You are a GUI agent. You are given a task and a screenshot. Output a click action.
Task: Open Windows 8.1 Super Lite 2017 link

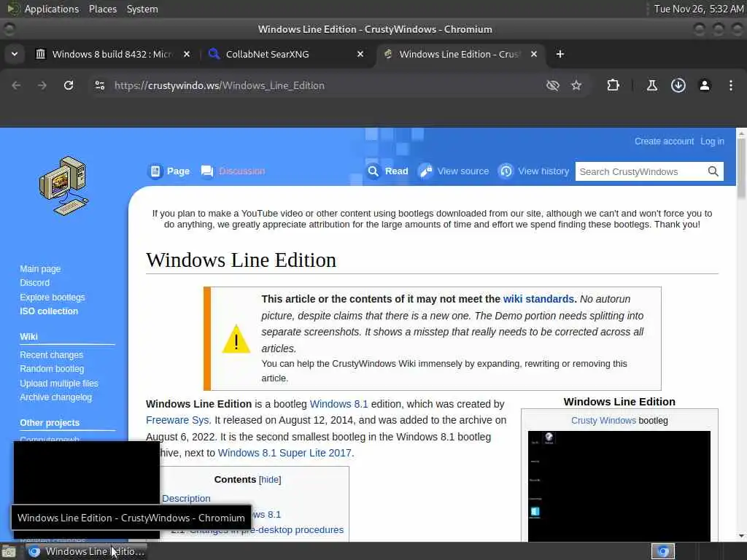pyautogui.click(x=285, y=454)
